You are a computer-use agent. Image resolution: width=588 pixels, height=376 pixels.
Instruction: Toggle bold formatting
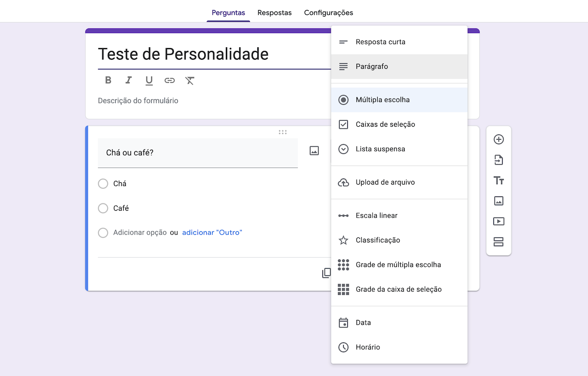[108, 80]
